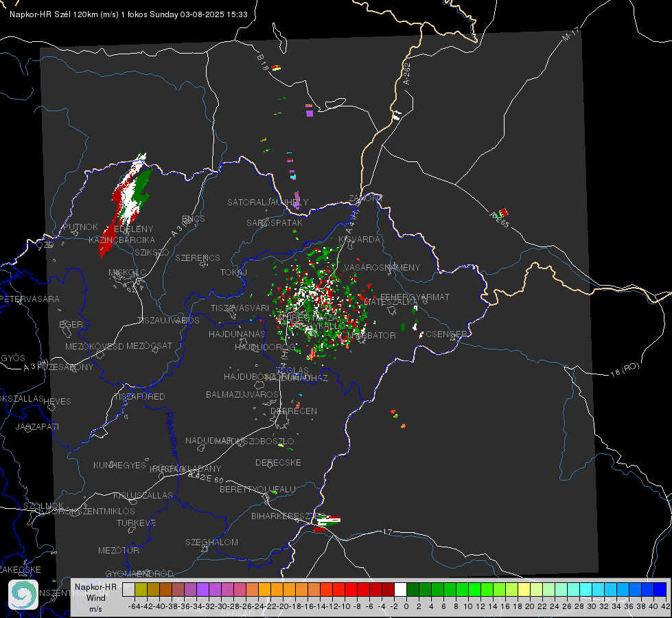Click the SZERENCS label

(198, 257)
